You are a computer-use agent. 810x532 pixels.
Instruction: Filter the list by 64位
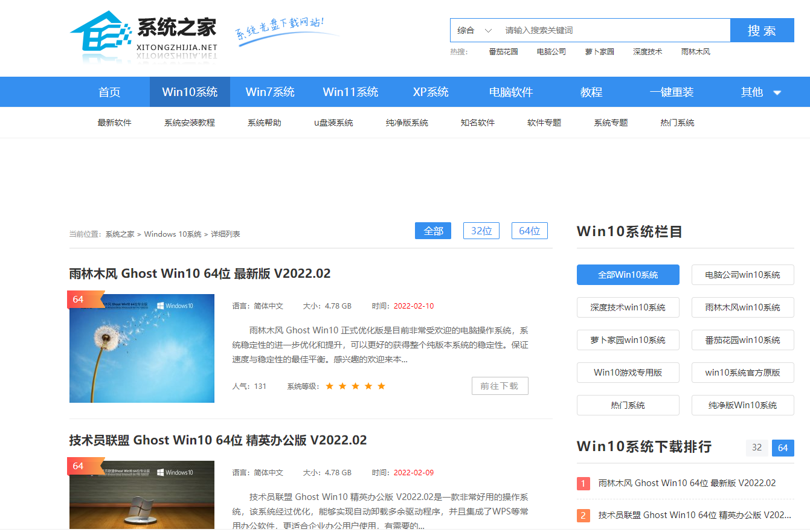(530, 230)
